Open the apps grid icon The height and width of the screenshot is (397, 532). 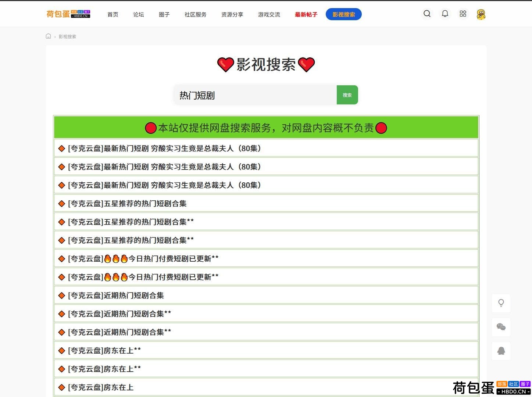(x=463, y=14)
